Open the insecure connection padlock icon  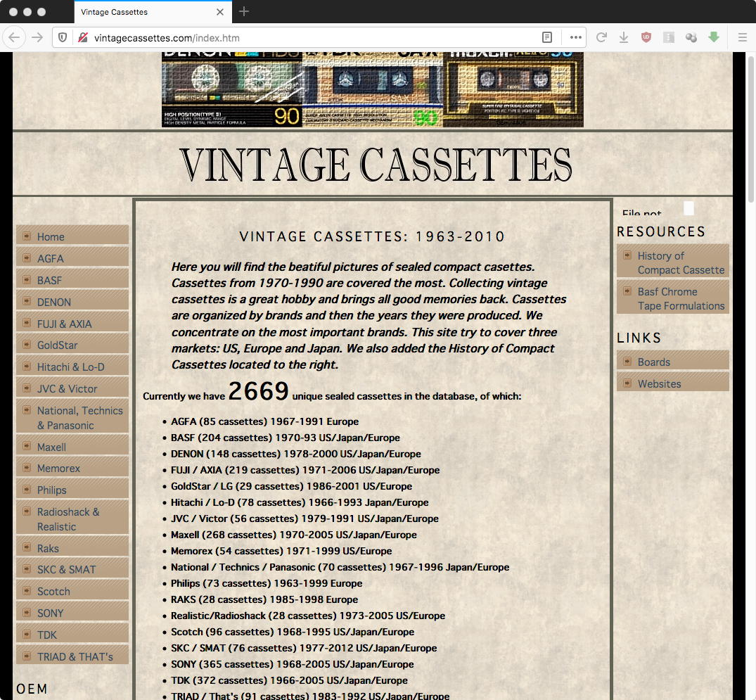point(83,37)
